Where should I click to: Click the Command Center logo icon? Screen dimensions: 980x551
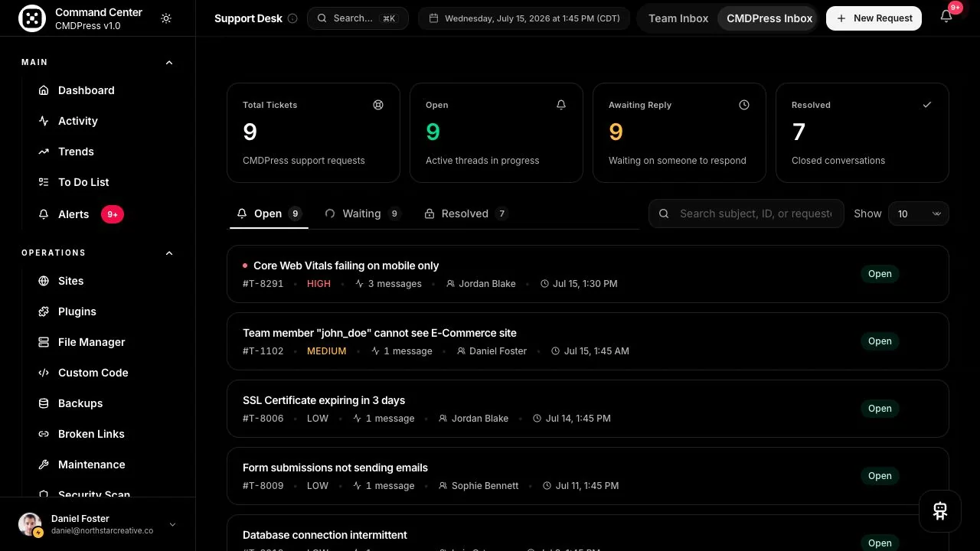click(31, 18)
